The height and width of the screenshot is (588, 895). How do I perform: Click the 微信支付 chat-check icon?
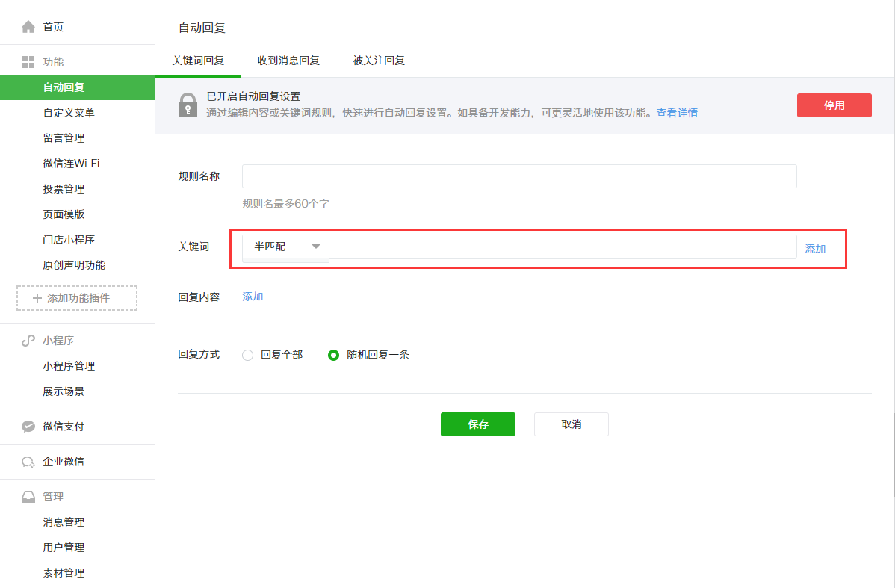click(28, 427)
